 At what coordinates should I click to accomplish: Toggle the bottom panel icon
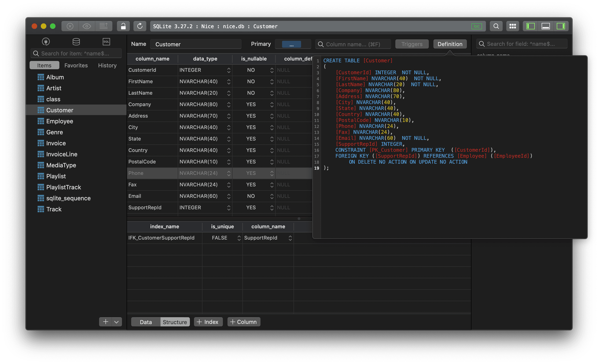(x=546, y=26)
